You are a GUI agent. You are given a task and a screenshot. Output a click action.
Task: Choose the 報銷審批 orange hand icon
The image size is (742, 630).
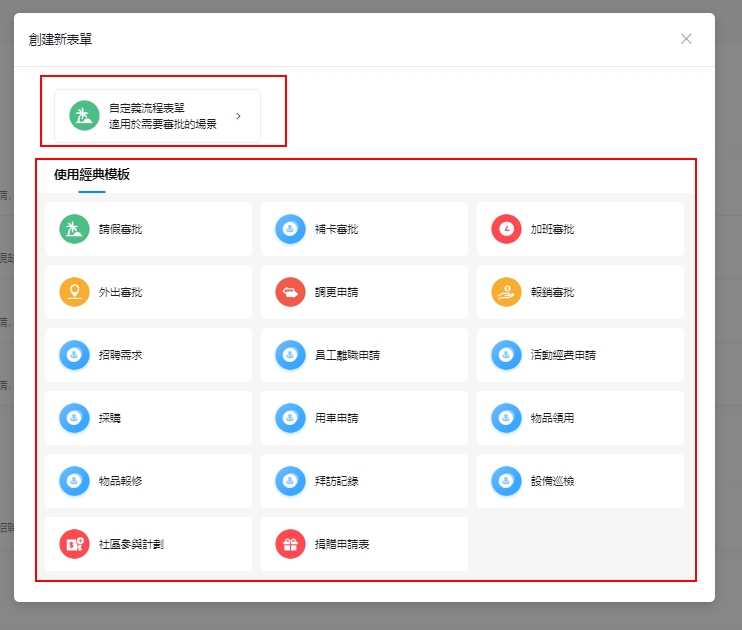pos(506,292)
